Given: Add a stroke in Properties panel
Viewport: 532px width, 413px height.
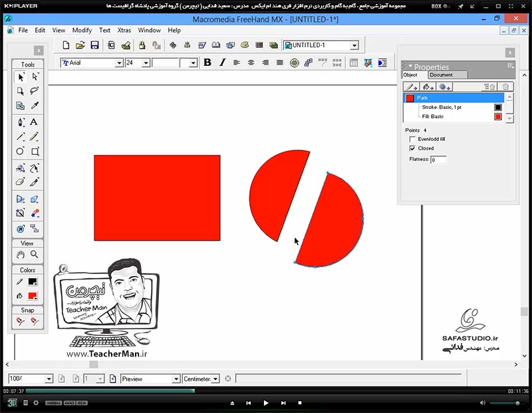Looking at the screenshot, I should coord(412,87).
